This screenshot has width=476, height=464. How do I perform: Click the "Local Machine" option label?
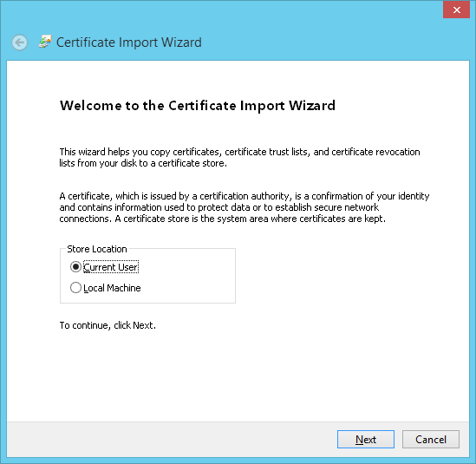112,288
